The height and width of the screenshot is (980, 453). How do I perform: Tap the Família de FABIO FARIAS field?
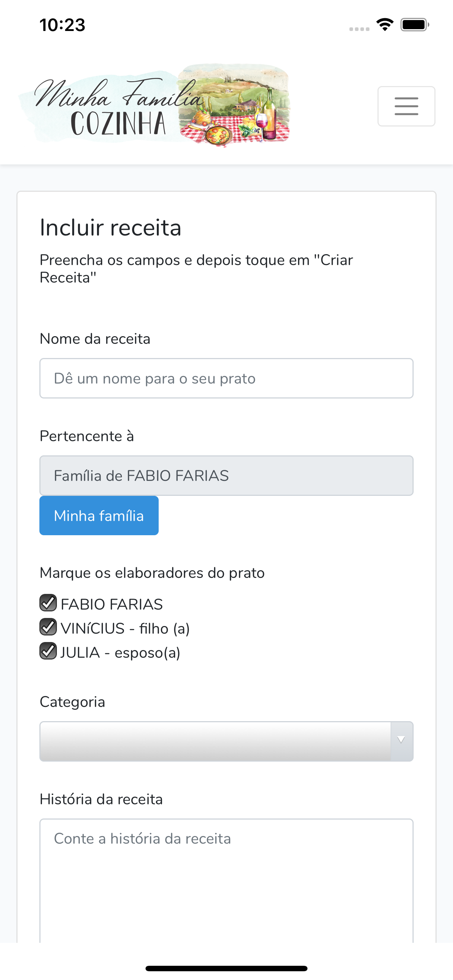click(226, 475)
